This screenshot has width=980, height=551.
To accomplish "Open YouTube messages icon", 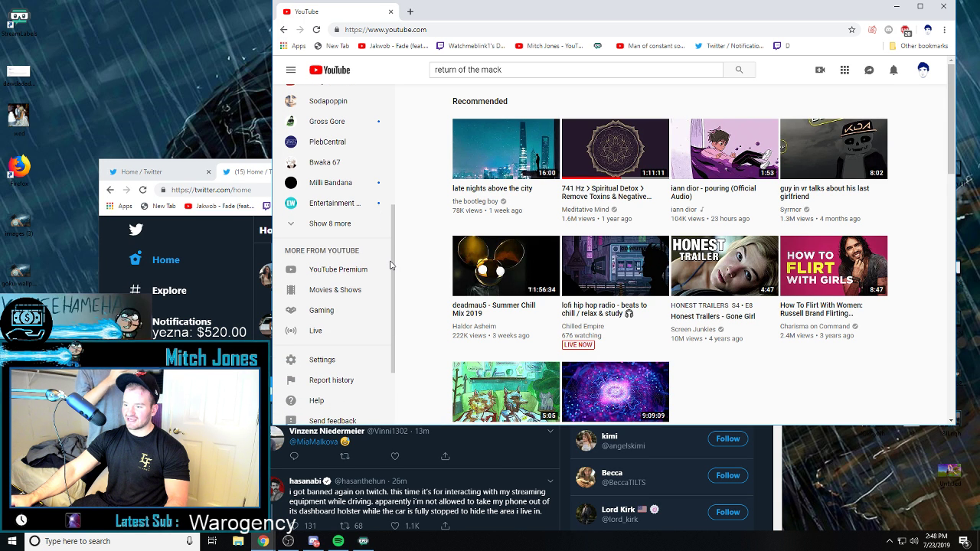I will coord(869,70).
